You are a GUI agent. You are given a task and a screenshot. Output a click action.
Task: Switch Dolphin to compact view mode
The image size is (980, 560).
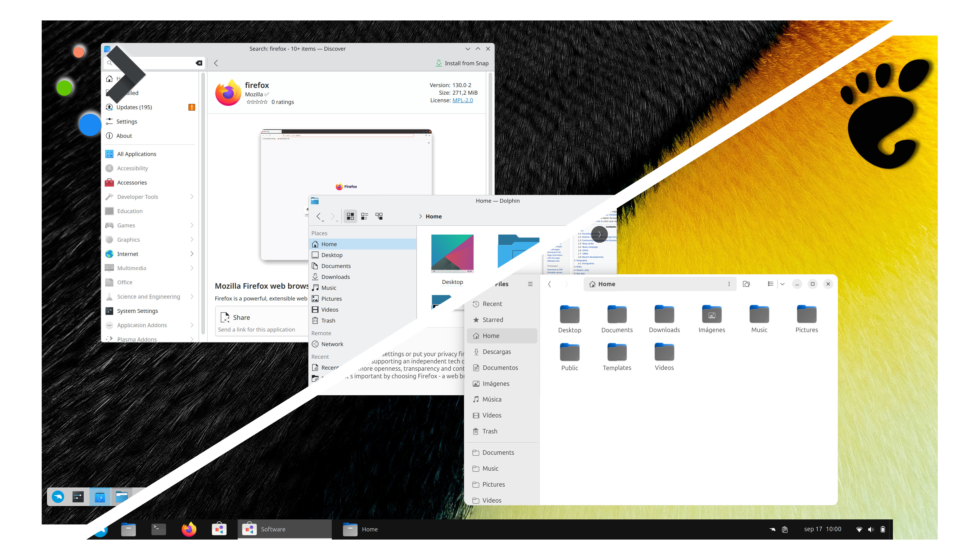tap(364, 216)
